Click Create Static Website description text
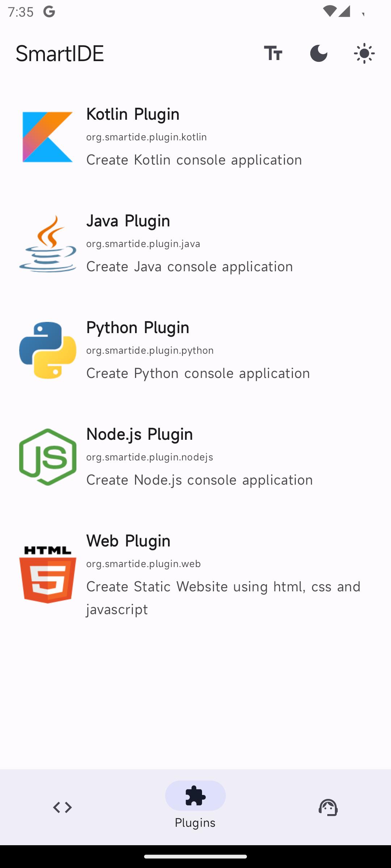The image size is (391, 868). click(223, 598)
